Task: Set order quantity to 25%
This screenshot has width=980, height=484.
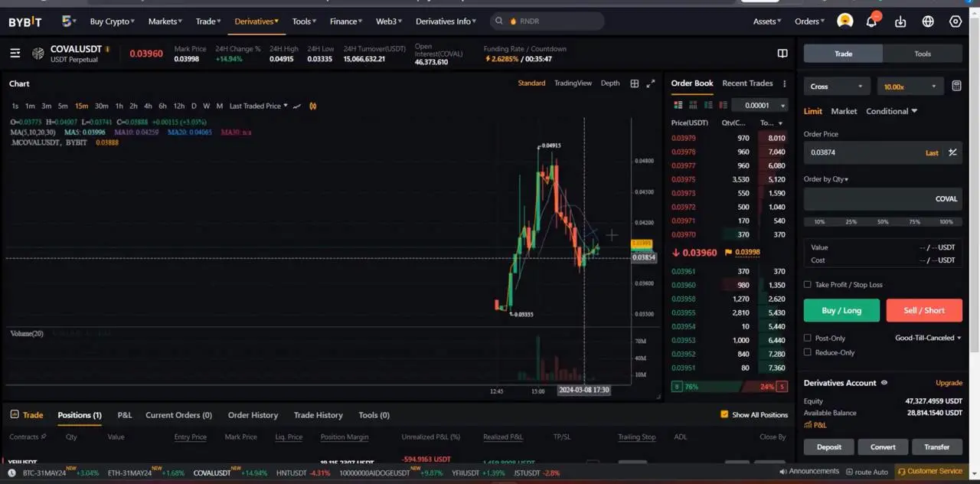Action: click(851, 222)
